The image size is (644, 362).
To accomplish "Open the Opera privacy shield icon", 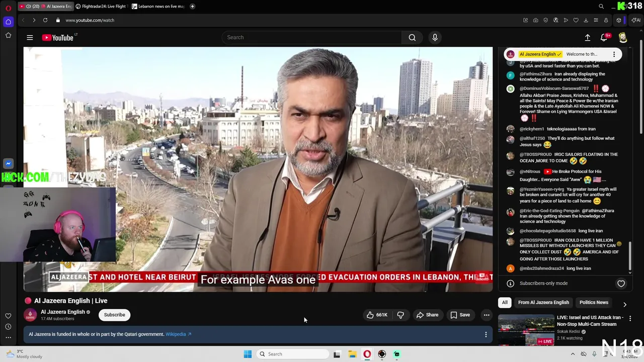I will coord(545,20).
